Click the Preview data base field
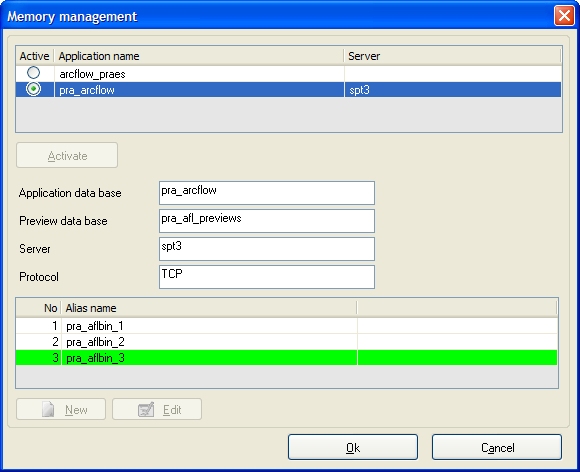This screenshot has width=580, height=472. coord(267,221)
